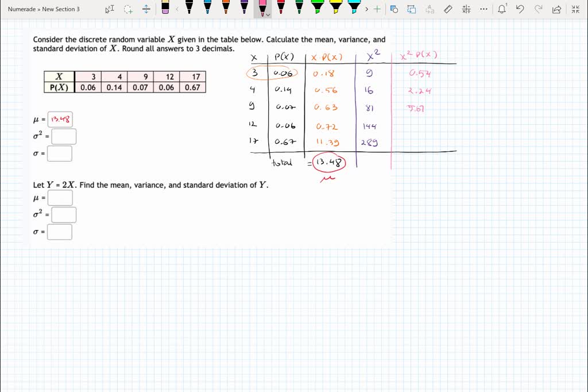Open the more options menu
Screen dimensions: 588x392
(x=483, y=9)
